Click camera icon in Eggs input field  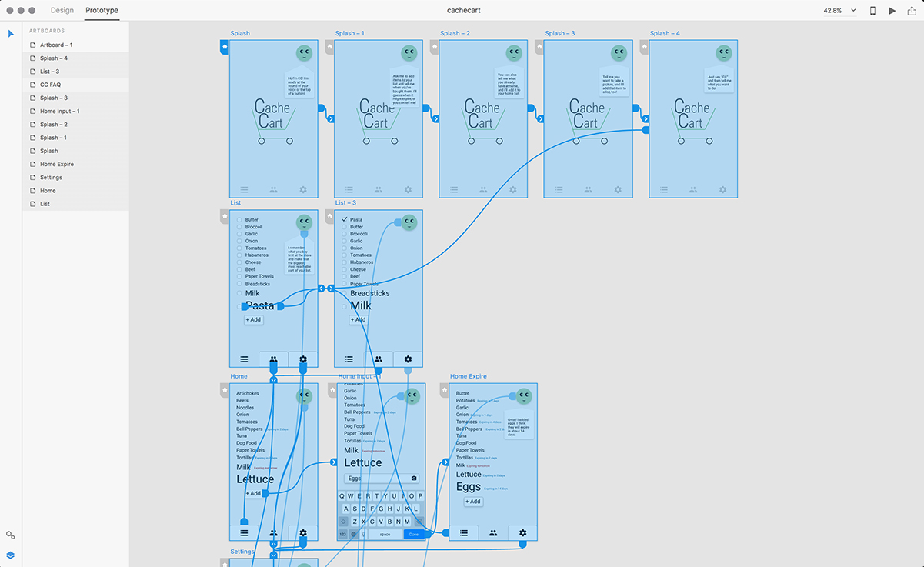pyautogui.click(x=414, y=479)
